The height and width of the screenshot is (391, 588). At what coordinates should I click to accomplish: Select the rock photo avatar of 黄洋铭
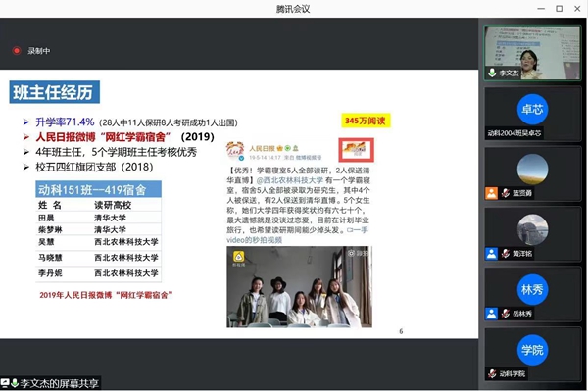532,229
